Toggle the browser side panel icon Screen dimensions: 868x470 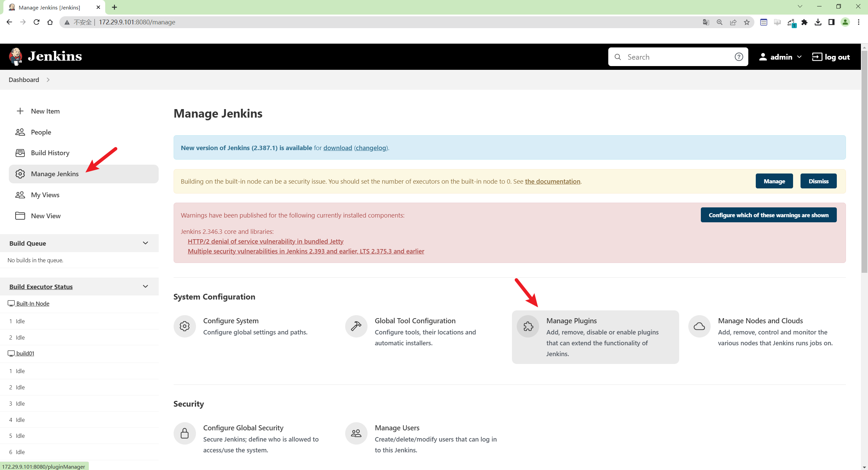point(831,22)
